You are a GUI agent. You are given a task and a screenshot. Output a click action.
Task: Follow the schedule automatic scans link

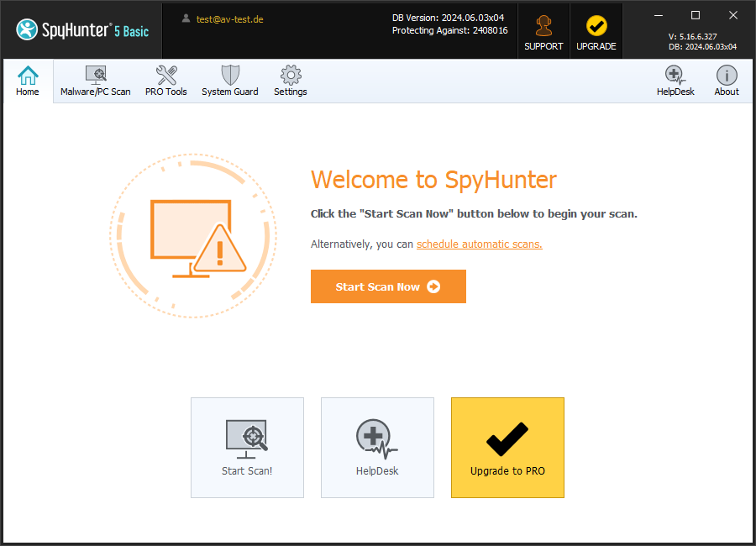pos(479,244)
